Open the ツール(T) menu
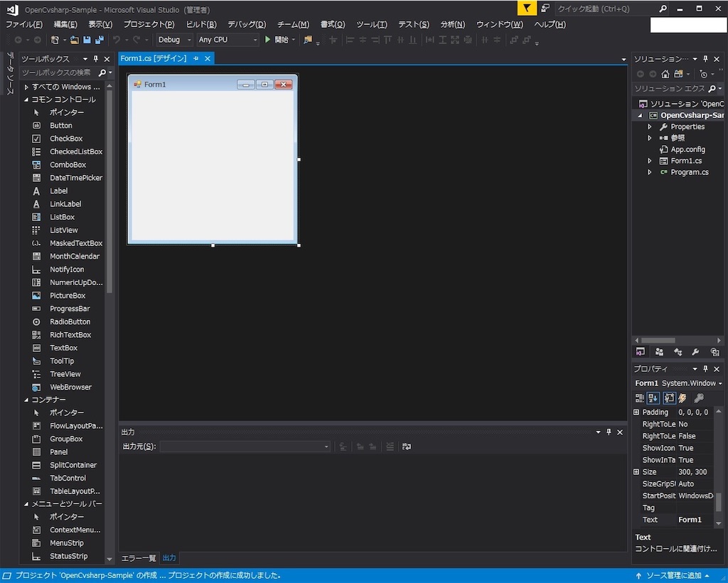The width and height of the screenshot is (728, 583). coord(371,25)
